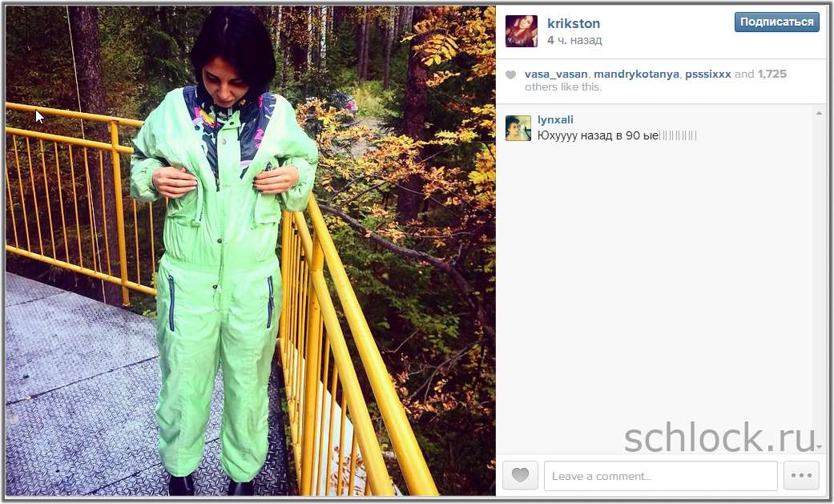
Task: Click the schlock.ru watermark text
Action: click(x=719, y=437)
